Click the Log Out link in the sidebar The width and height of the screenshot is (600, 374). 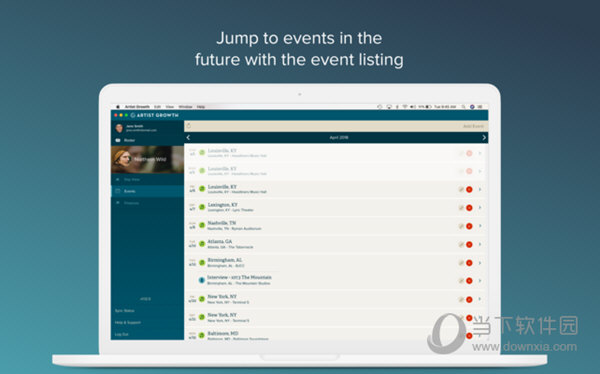(x=122, y=334)
